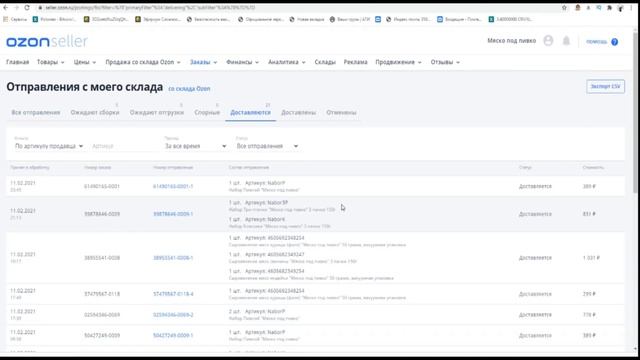This screenshot has height=360, width=640.
Task: Click the Номер отправления column header
Action: click(x=173, y=167)
